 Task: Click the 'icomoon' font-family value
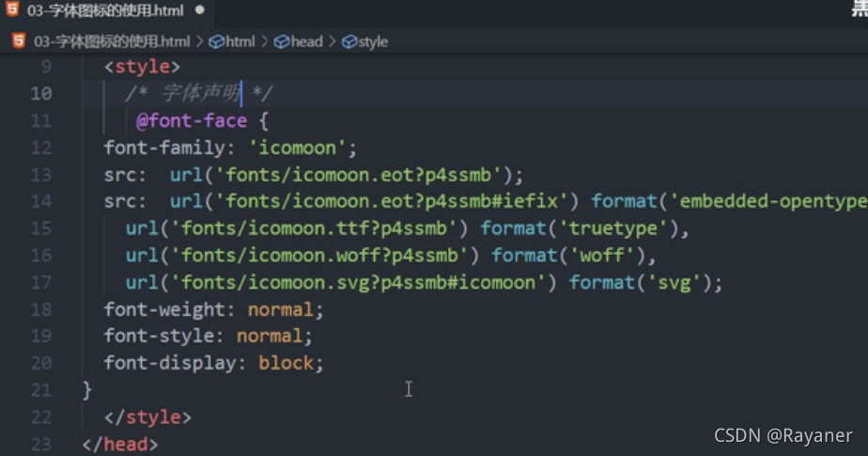(x=297, y=148)
